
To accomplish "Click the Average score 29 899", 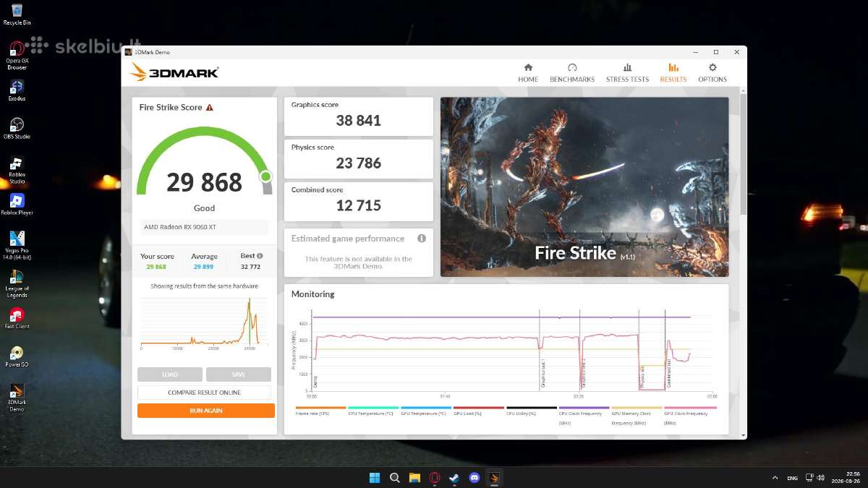I will tap(204, 267).
